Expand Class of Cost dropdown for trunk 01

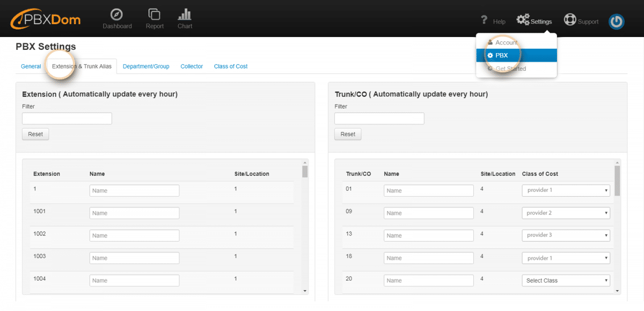(566, 190)
